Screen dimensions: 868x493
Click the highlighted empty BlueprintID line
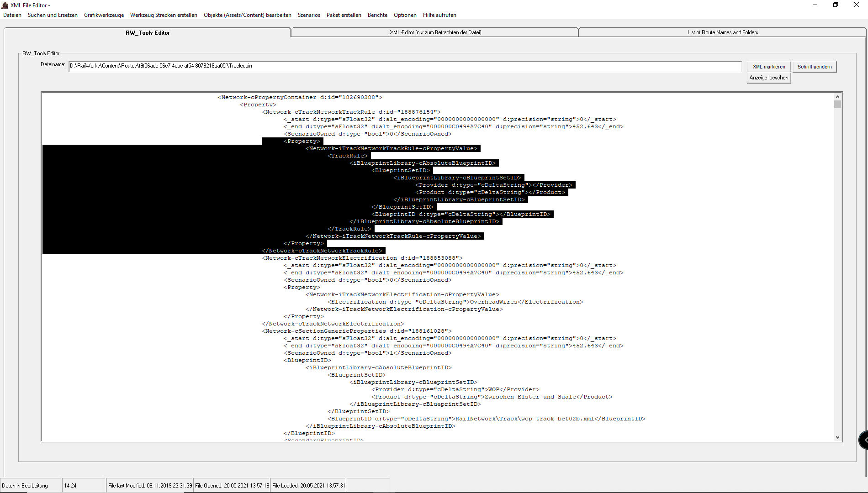click(461, 214)
